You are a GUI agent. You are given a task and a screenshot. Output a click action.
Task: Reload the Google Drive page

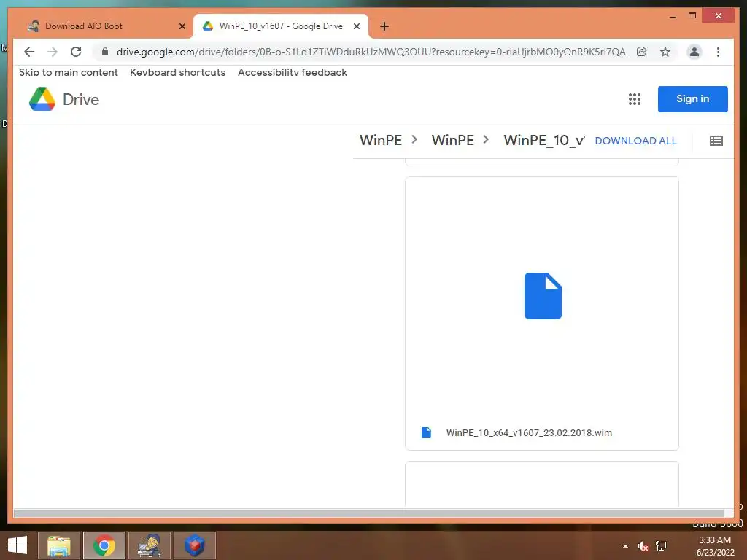click(76, 52)
